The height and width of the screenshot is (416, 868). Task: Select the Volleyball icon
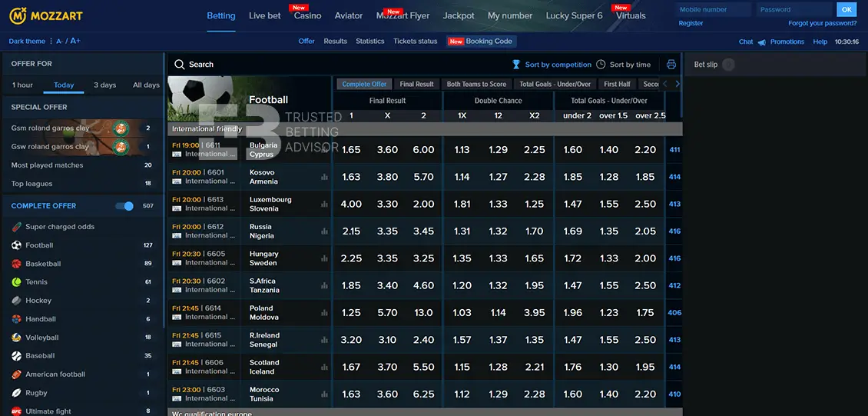pyautogui.click(x=16, y=338)
